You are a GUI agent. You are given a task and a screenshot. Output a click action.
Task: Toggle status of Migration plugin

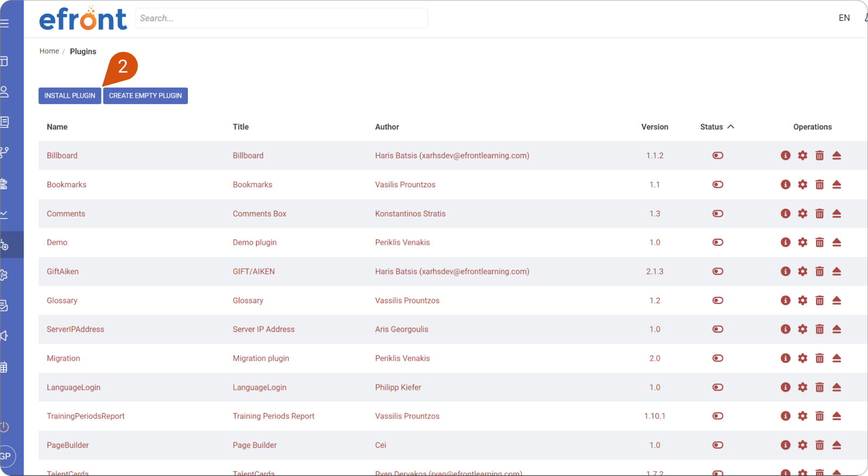tap(718, 358)
